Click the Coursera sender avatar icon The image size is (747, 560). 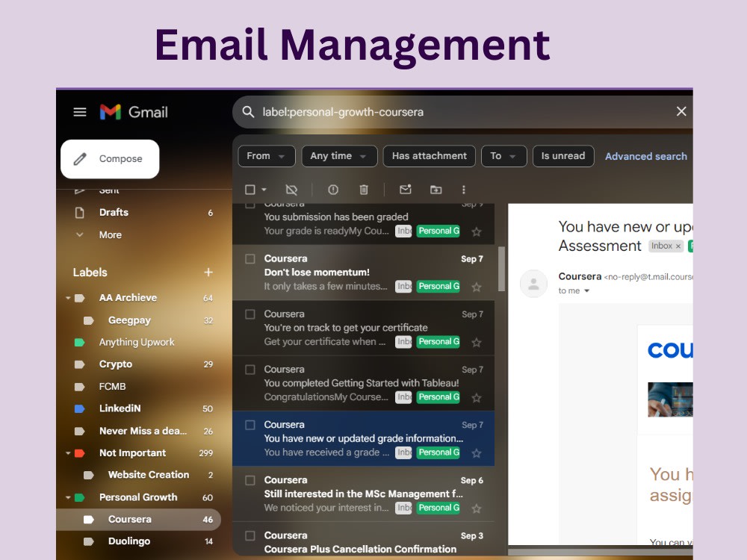pyautogui.click(x=533, y=284)
